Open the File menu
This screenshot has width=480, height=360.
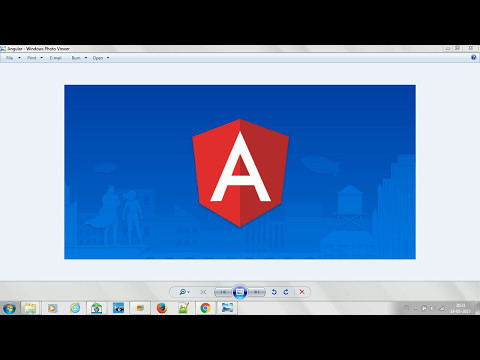(9, 58)
